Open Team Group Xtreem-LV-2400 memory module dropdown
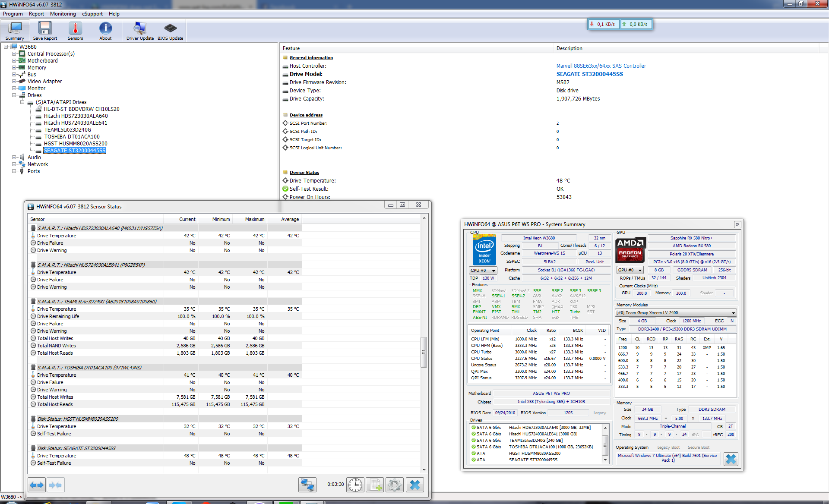829x504 pixels. point(676,313)
